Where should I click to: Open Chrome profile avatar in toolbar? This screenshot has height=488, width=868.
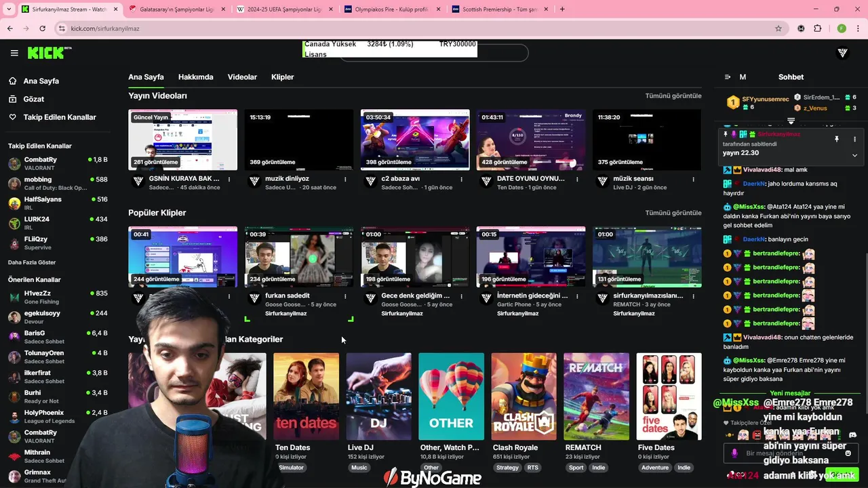842,28
